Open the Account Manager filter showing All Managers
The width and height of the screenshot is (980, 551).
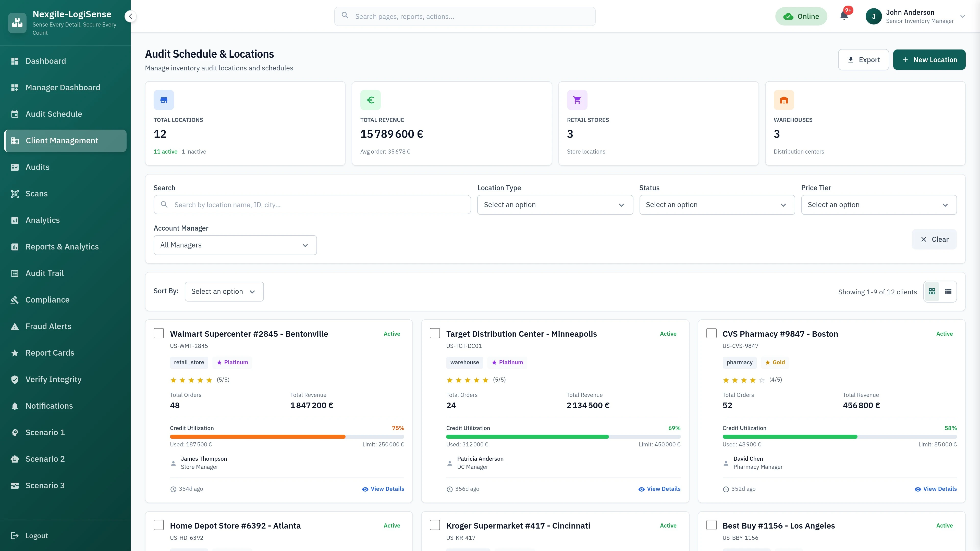pos(235,245)
